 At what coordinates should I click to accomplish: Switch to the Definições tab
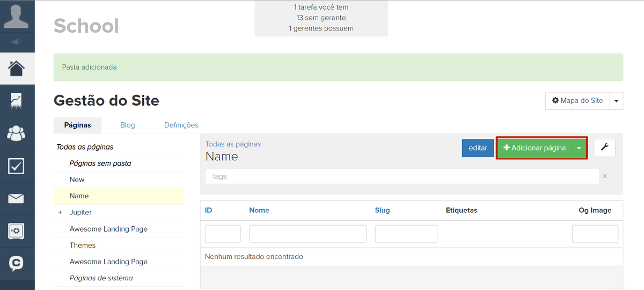181,125
